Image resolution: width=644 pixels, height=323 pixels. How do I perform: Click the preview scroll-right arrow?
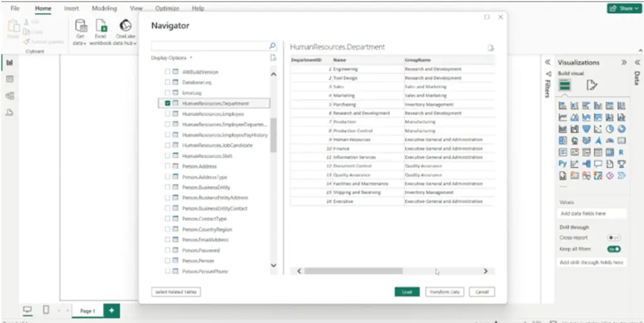click(x=486, y=271)
